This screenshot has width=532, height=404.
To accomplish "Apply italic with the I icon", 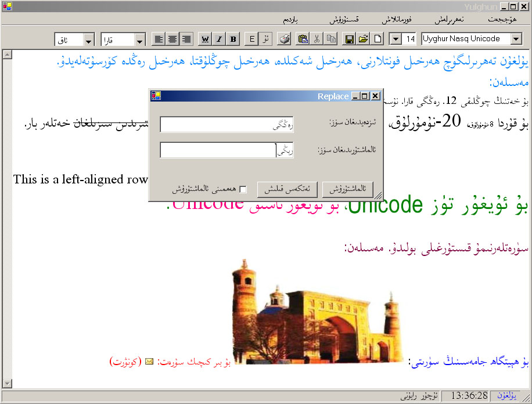I will [219, 39].
